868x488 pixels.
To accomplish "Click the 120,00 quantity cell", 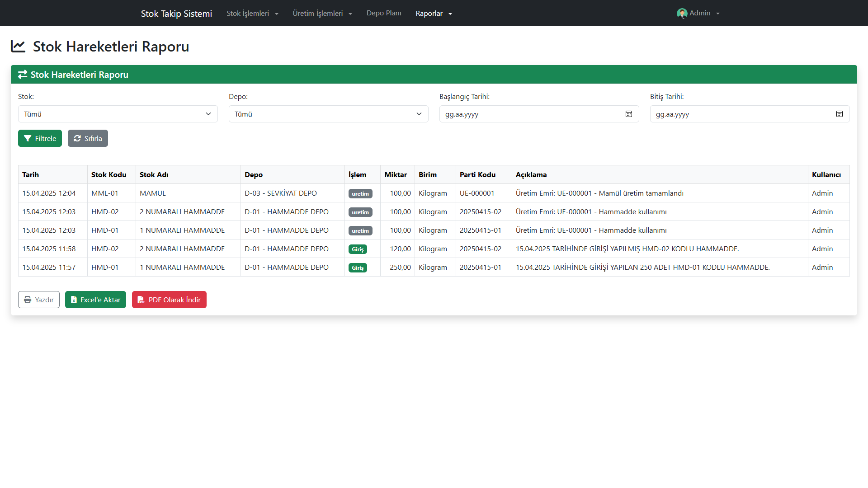I will tap(398, 249).
